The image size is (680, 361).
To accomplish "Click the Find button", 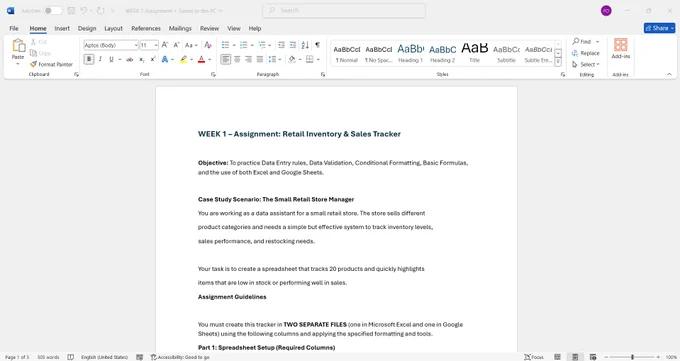I will tap(581, 42).
